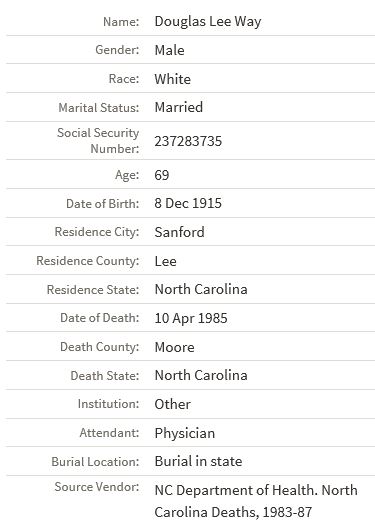Select the Residence State North Carolina

tap(201, 290)
